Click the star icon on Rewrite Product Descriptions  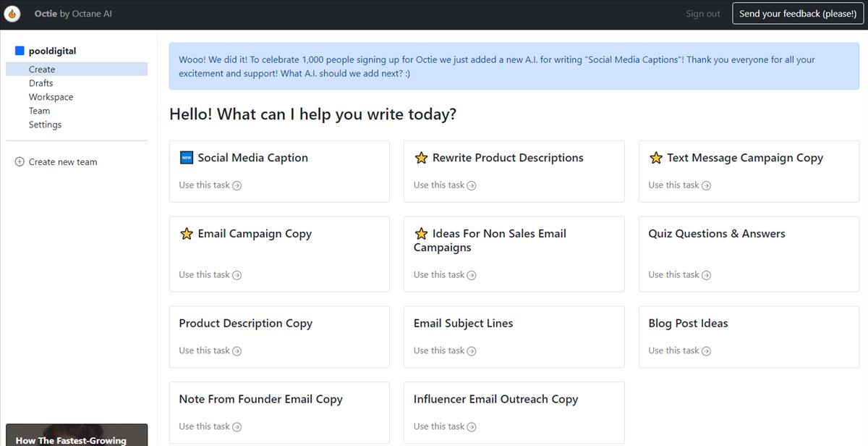pyautogui.click(x=421, y=157)
